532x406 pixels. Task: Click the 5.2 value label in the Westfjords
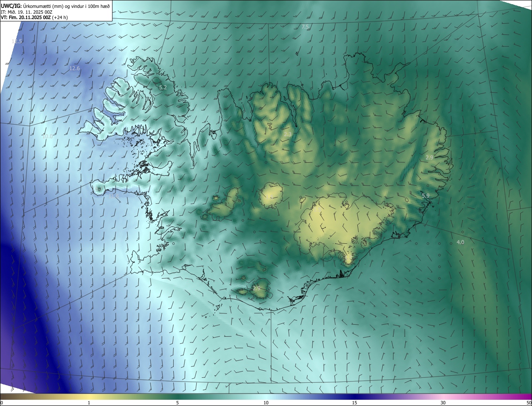(x=163, y=87)
